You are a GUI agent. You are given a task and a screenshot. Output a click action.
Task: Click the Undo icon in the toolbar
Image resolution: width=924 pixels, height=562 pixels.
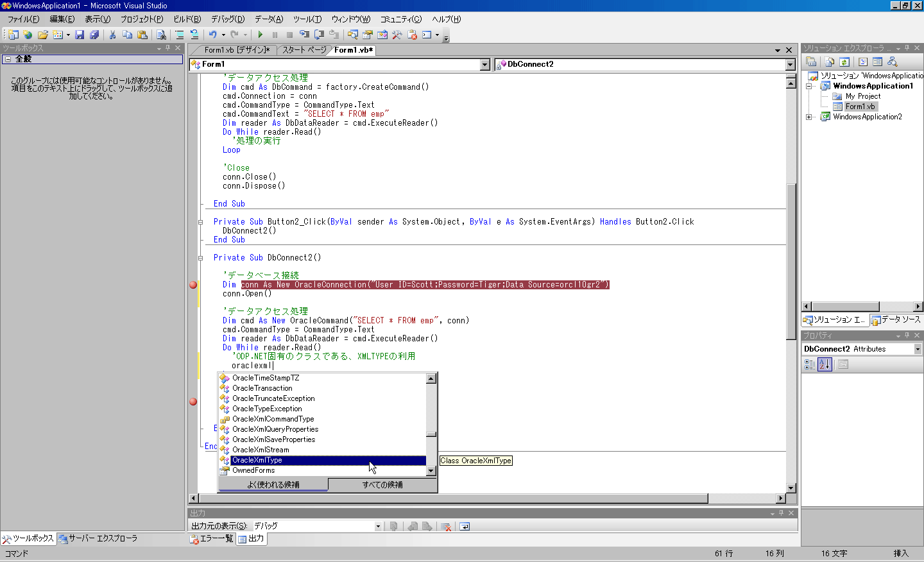point(213,35)
